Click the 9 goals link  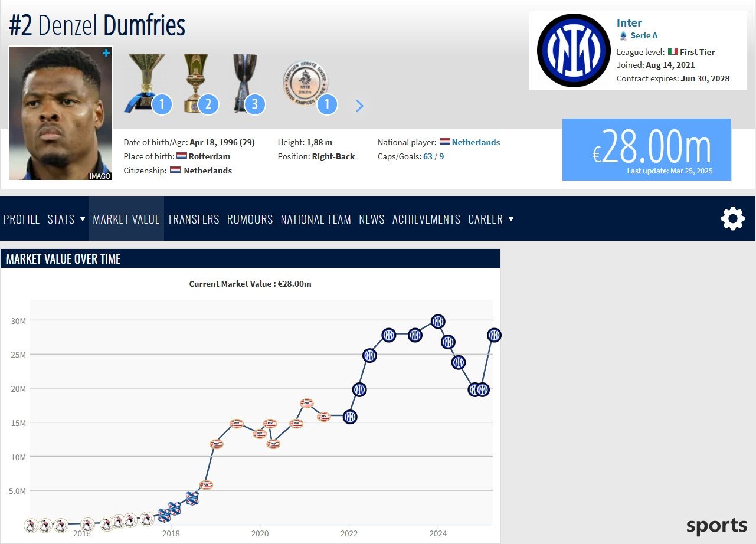tap(441, 156)
